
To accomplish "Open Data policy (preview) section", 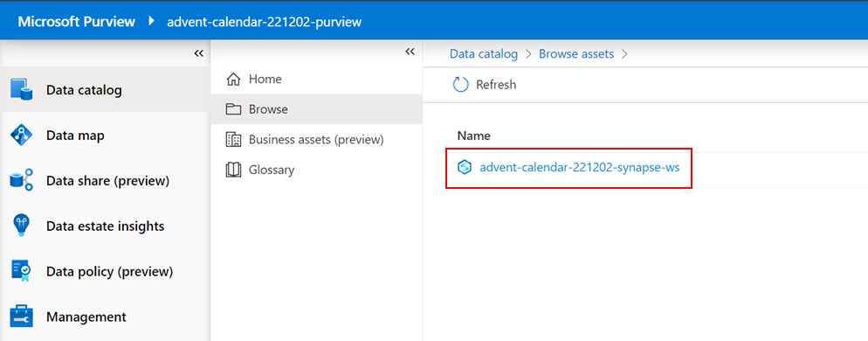I will pyautogui.click(x=110, y=272).
